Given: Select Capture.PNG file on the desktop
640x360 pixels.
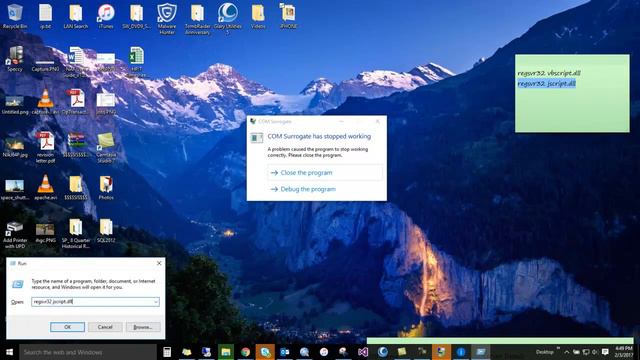Looking at the screenshot, I should 45,64.
